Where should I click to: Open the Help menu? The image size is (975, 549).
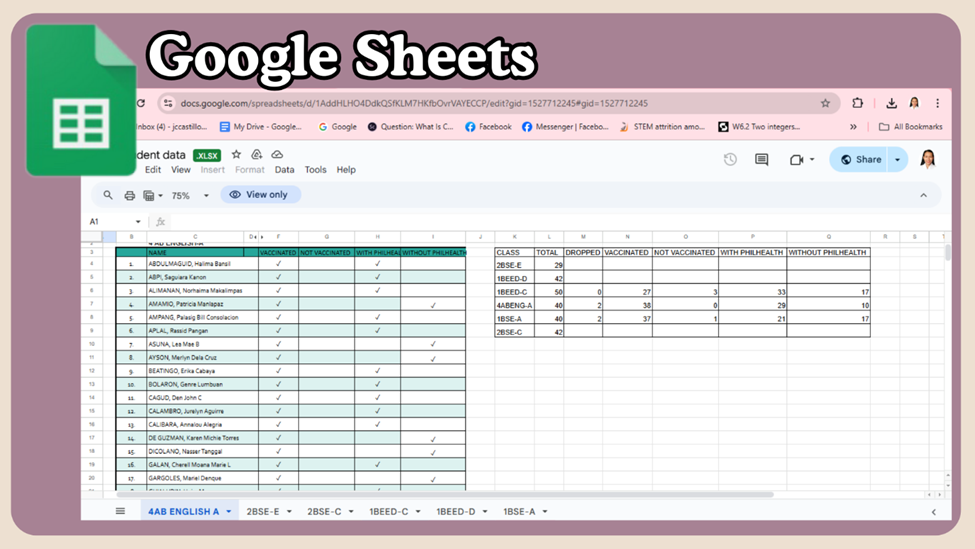click(x=346, y=170)
